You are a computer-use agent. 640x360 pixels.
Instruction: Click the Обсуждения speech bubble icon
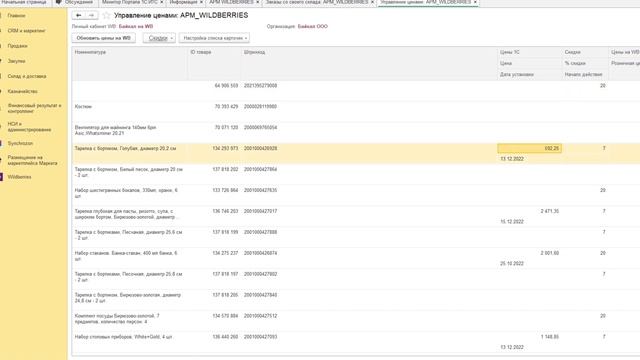coord(58,2)
